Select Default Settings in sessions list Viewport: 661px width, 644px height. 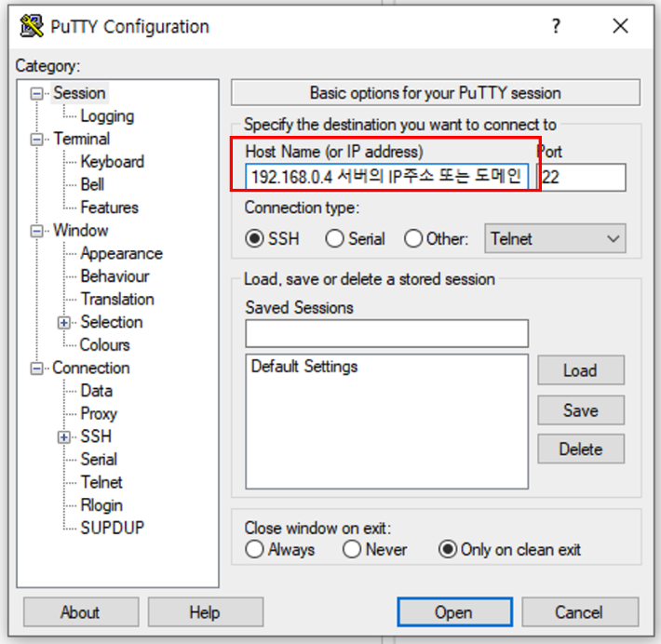(x=304, y=367)
